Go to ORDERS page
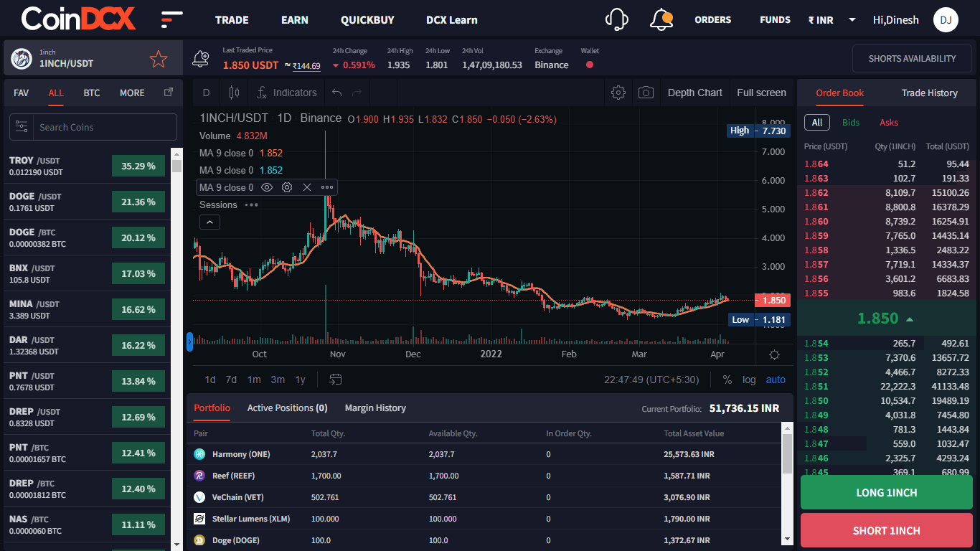 (713, 20)
